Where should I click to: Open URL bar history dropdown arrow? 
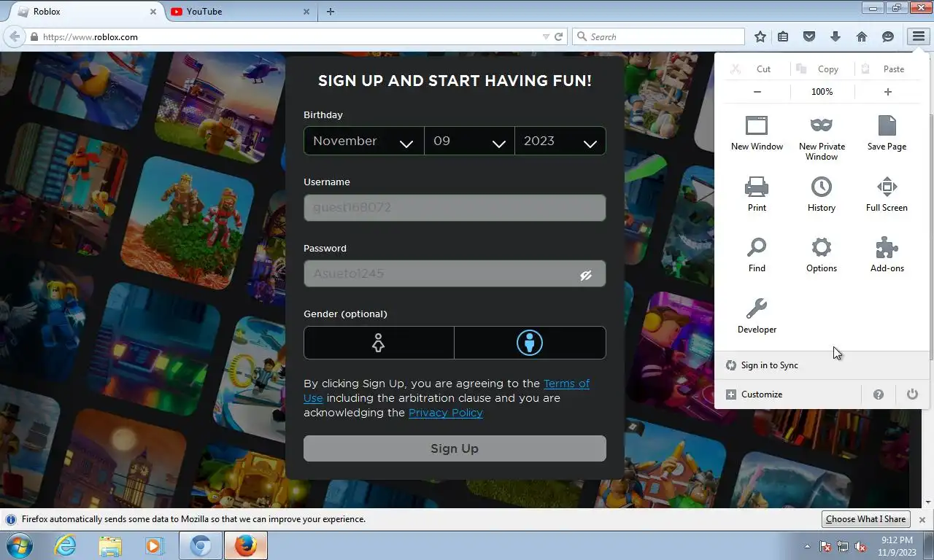[546, 36]
